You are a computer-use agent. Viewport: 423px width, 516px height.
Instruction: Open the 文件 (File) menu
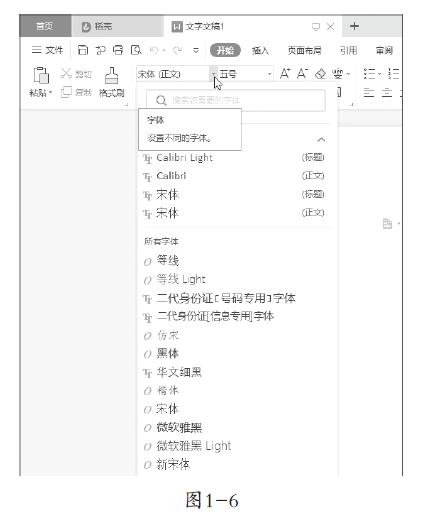(x=47, y=50)
